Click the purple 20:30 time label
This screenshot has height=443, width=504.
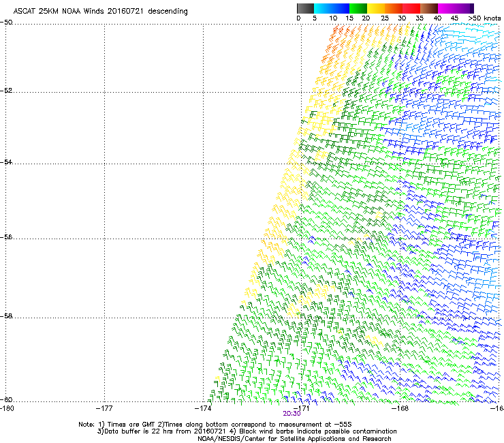click(x=292, y=414)
